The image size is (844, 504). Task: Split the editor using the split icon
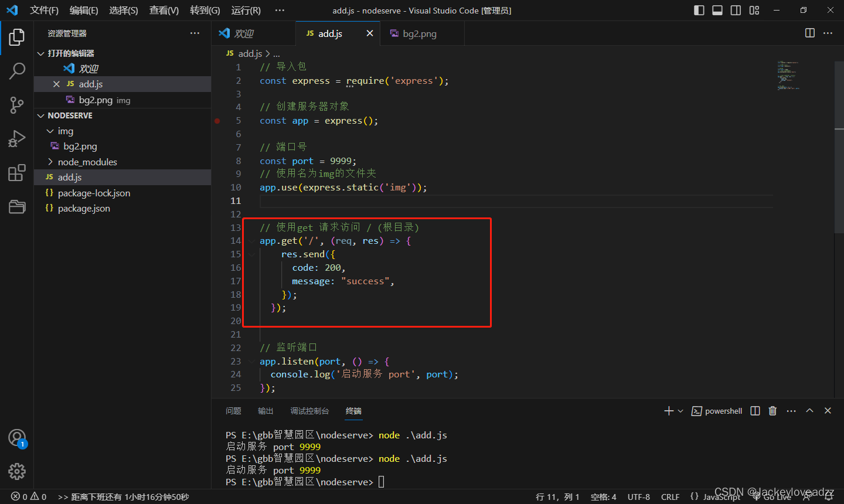click(809, 33)
